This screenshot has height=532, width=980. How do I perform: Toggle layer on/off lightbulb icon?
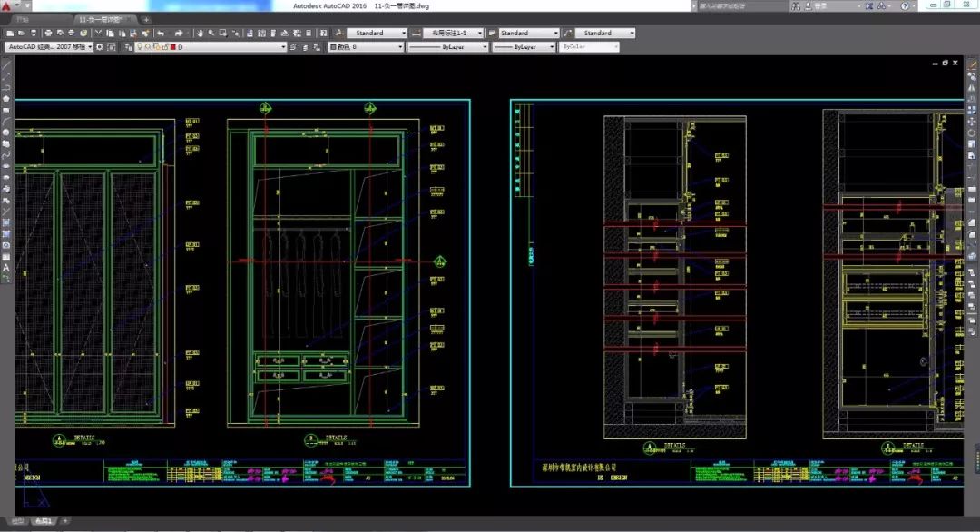(140, 46)
